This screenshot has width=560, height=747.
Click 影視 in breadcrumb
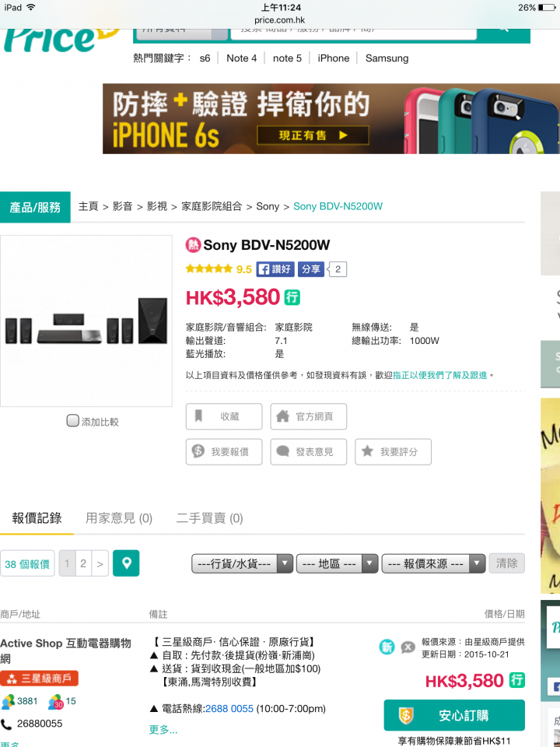(x=156, y=206)
